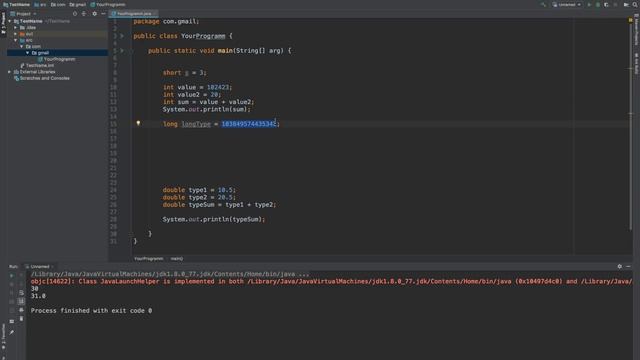This screenshot has width=640, height=360.
Task: Click run gutter arrow beside main method
Action: (x=122, y=51)
